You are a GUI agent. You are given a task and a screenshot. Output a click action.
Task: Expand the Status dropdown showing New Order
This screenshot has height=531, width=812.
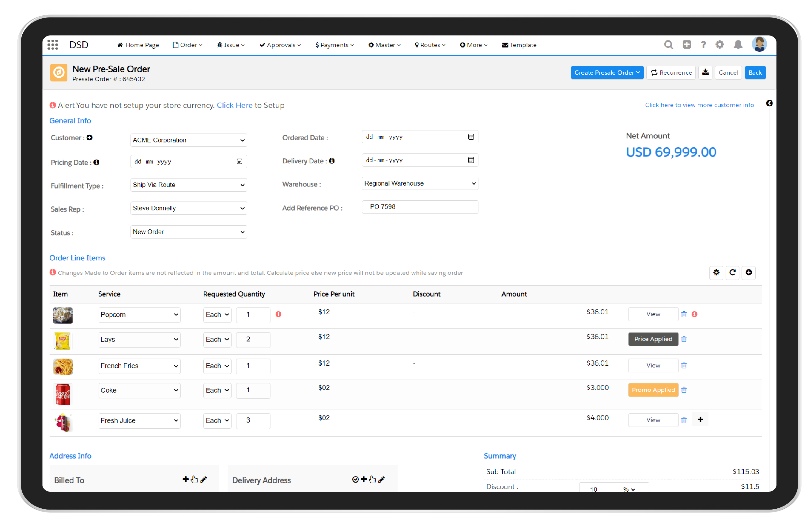187,232
